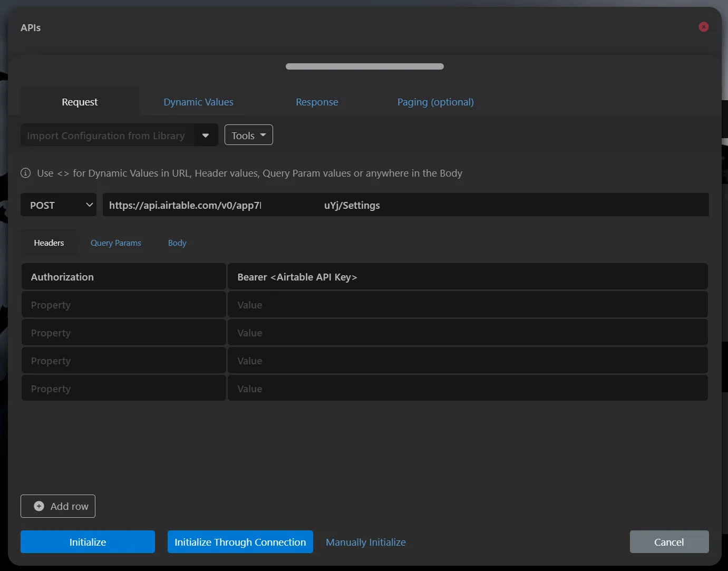Image resolution: width=728 pixels, height=571 pixels.
Task: Open the POST method selector
Action: coord(59,205)
